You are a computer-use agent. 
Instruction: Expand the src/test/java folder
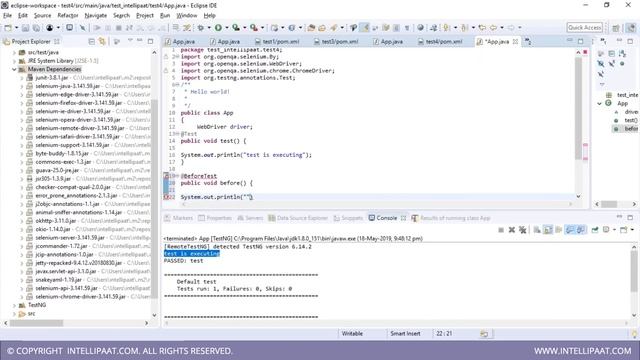click(14, 53)
